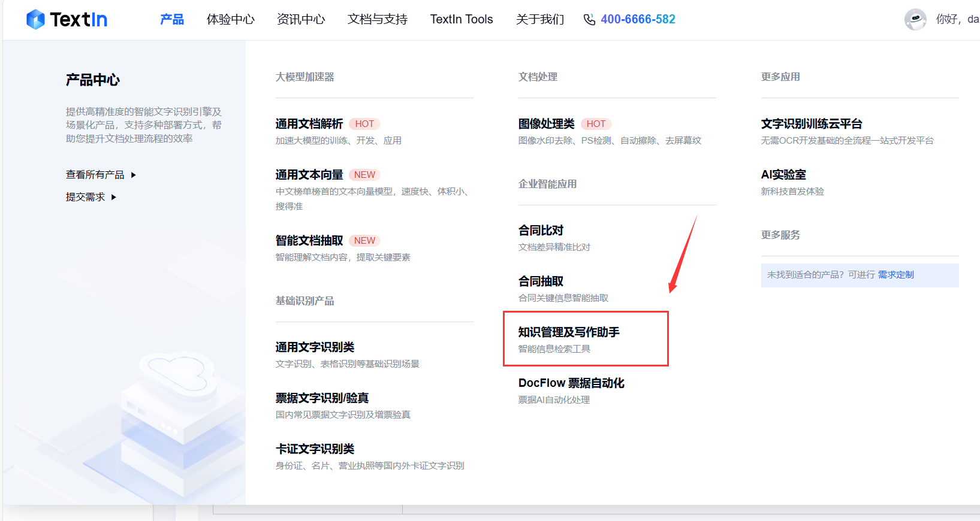Open 关于我们 menu

(x=540, y=19)
